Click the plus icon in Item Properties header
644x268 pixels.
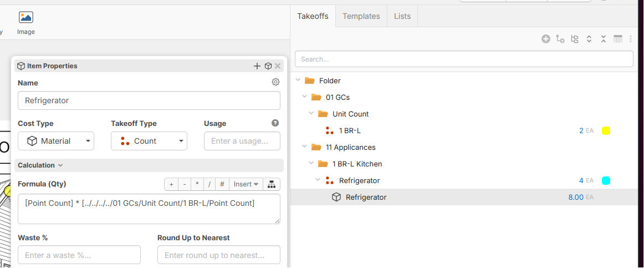pyautogui.click(x=257, y=66)
